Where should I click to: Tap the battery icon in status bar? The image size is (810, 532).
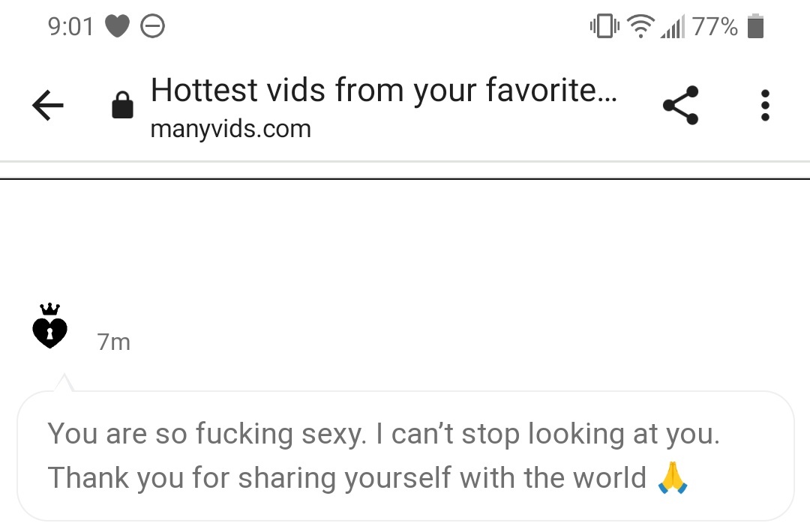point(755,25)
